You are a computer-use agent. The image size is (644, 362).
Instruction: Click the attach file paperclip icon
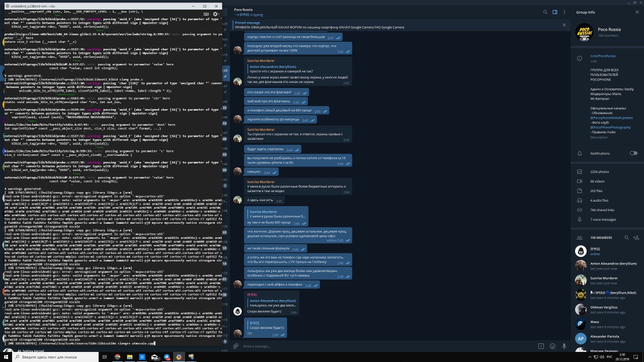point(235,346)
